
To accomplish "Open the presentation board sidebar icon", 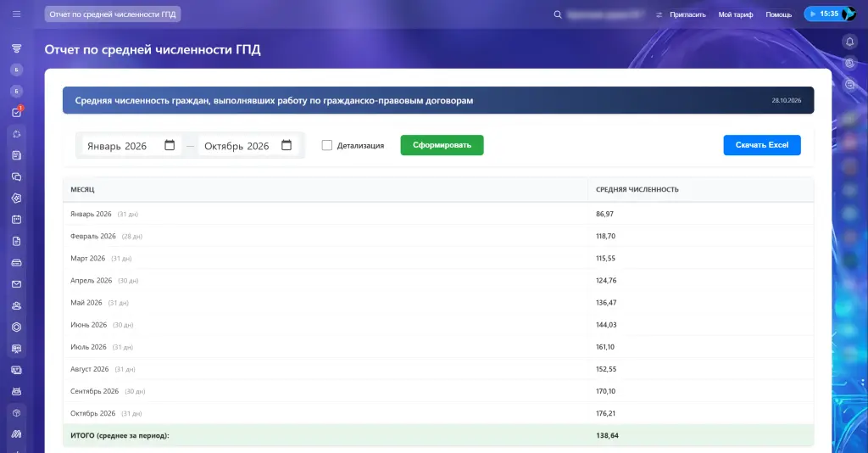I will 17,349.
